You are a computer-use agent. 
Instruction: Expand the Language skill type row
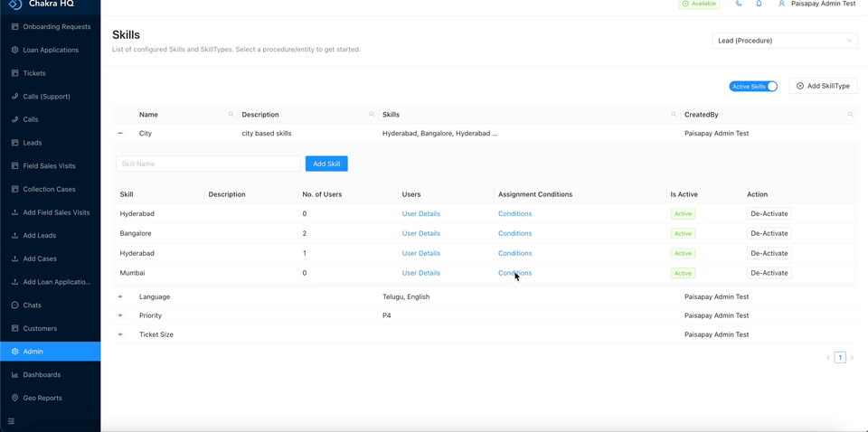120,296
